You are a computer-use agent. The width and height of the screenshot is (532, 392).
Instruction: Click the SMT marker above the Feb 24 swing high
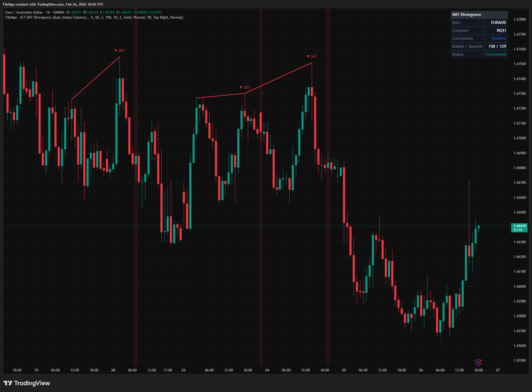(x=244, y=87)
